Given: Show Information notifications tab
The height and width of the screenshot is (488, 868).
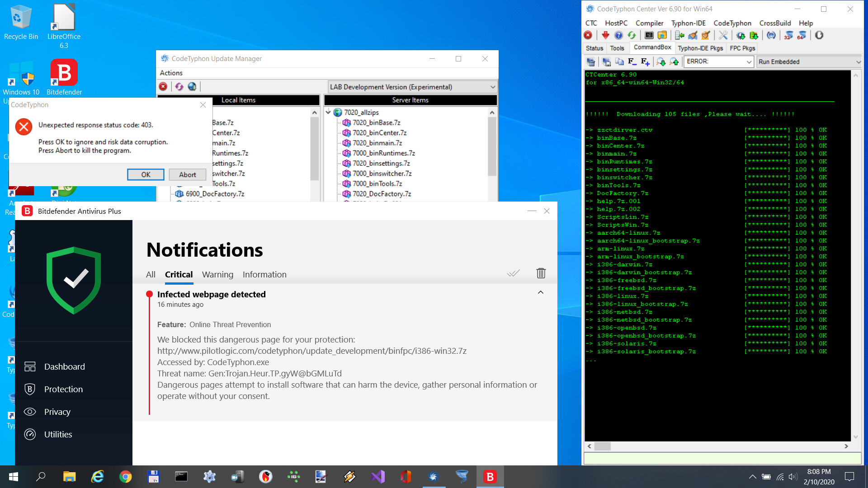Looking at the screenshot, I should [x=264, y=274].
